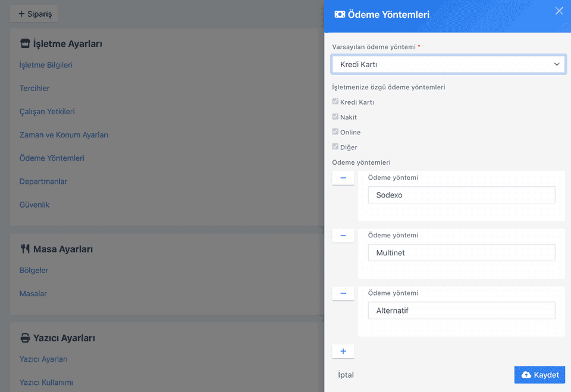Remove the Alternatif payment method row
The image size is (571, 392).
343,293
